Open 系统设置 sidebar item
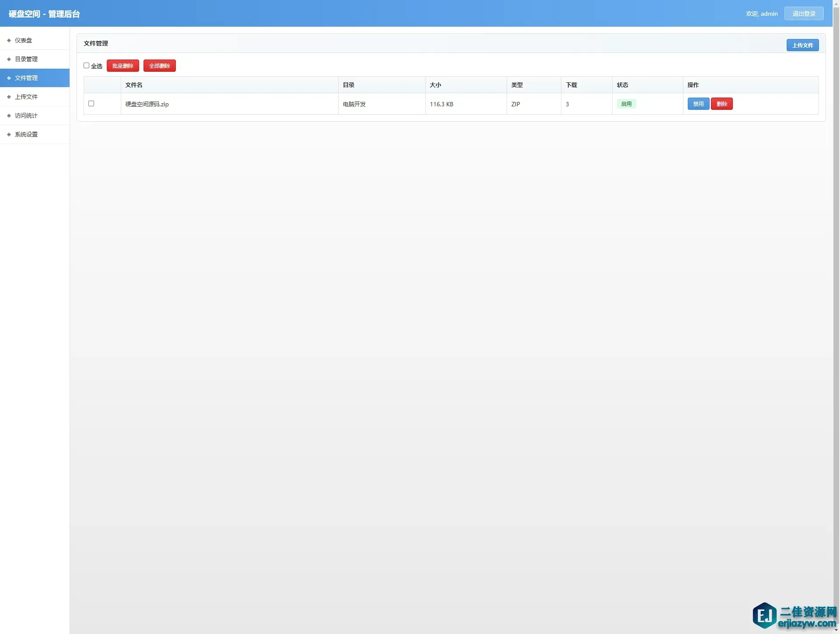This screenshot has width=840, height=634. 26,134
